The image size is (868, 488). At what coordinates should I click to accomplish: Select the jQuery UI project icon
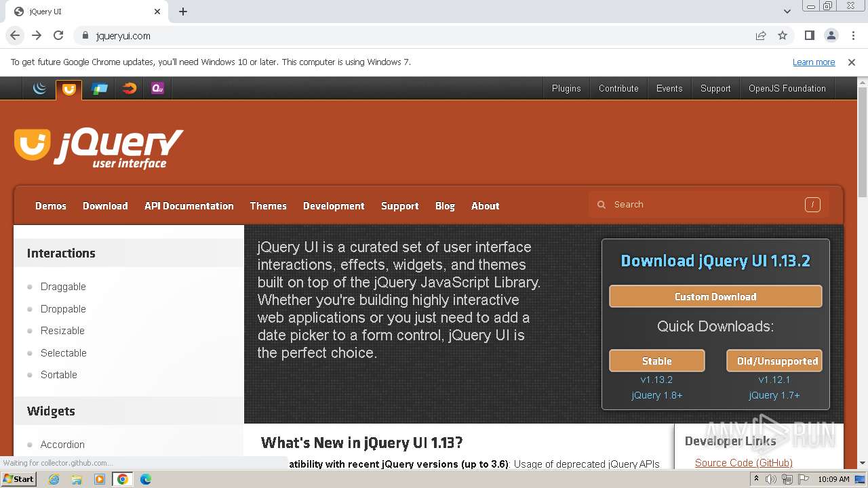[69, 89]
